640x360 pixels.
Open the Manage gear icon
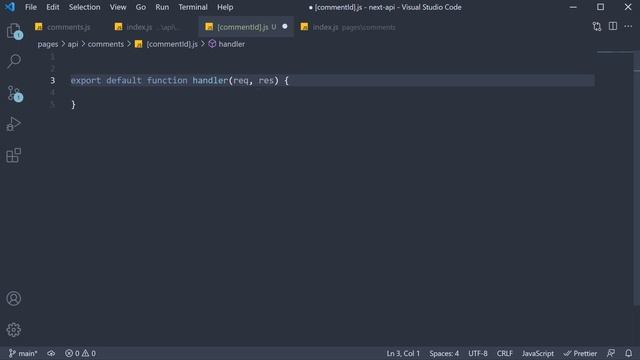point(13,329)
